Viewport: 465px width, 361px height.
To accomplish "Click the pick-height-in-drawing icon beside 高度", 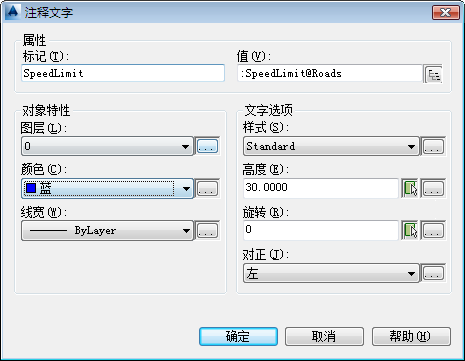I will point(410,188).
